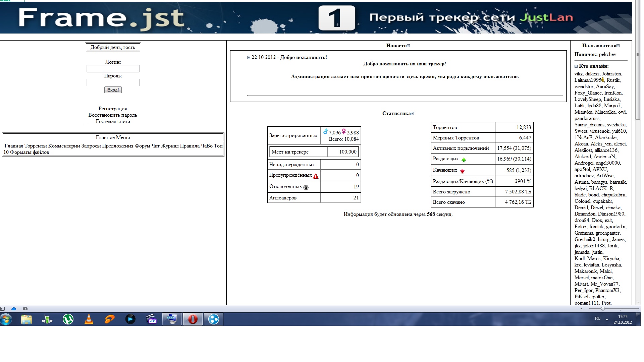This screenshot has width=644, height=362.
Task: Expand the Кто онлайн user list
Action: pos(576,66)
